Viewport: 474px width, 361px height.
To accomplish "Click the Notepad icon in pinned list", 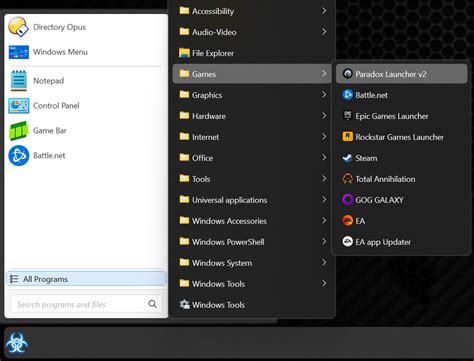I will [x=19, y=81].
